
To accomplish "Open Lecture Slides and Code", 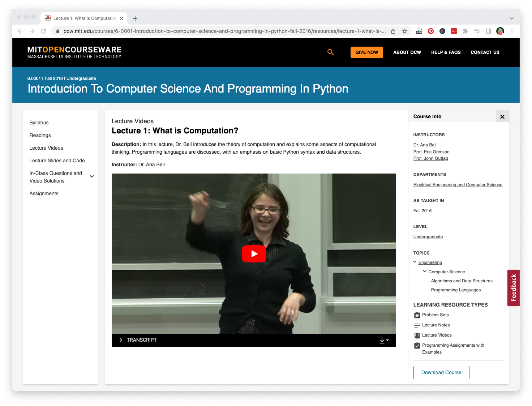I will (x=57, y=161).
